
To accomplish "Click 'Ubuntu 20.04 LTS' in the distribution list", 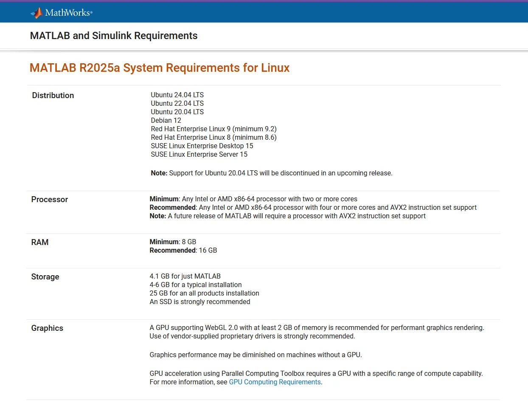I will [x=177, y=112].
